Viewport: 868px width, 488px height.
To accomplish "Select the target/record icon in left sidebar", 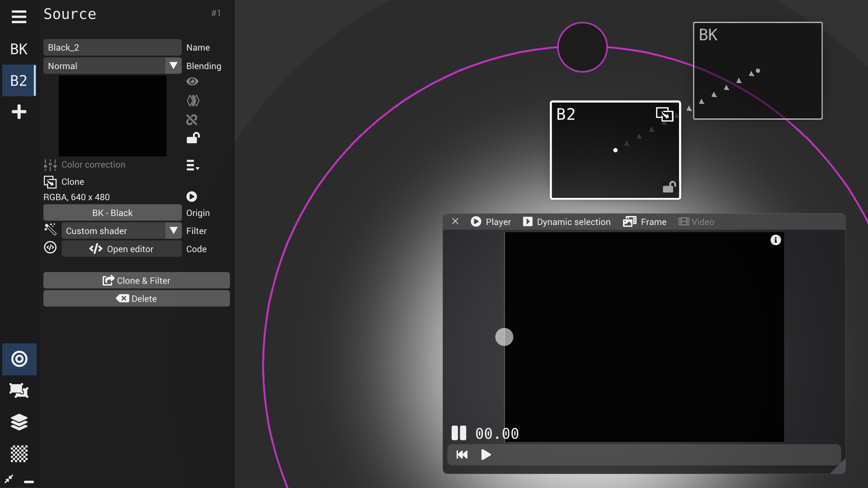I will coord(19,359).
